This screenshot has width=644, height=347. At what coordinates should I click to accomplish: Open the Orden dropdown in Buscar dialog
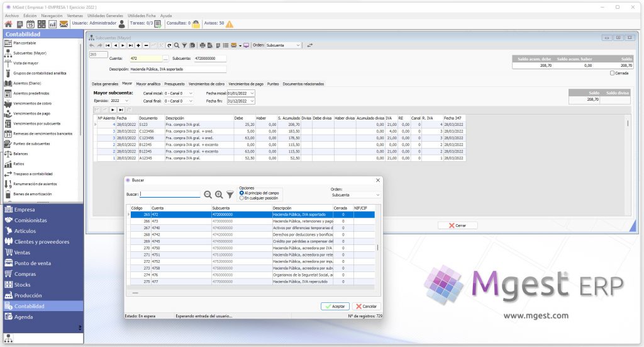point(378,195)
